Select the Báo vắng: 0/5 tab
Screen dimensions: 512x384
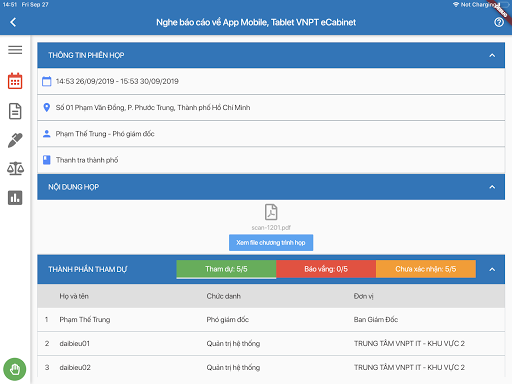pos(326,269)
